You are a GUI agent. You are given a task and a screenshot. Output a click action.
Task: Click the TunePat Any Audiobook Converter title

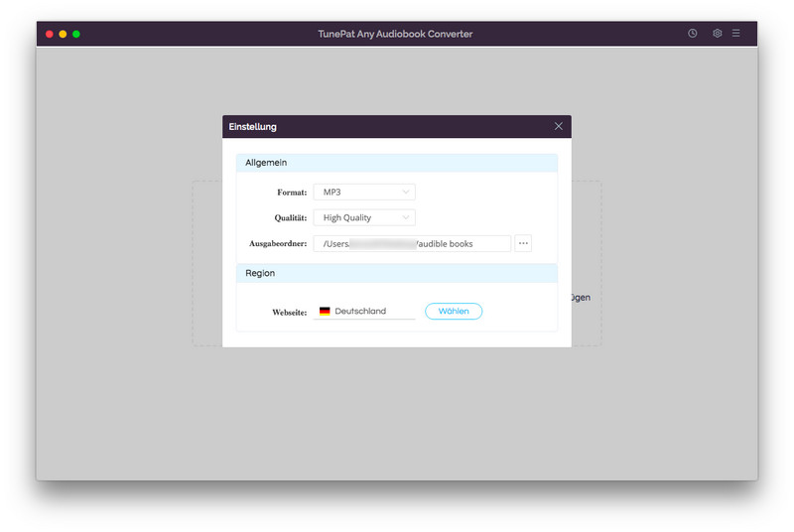click(x=395, y=34)
